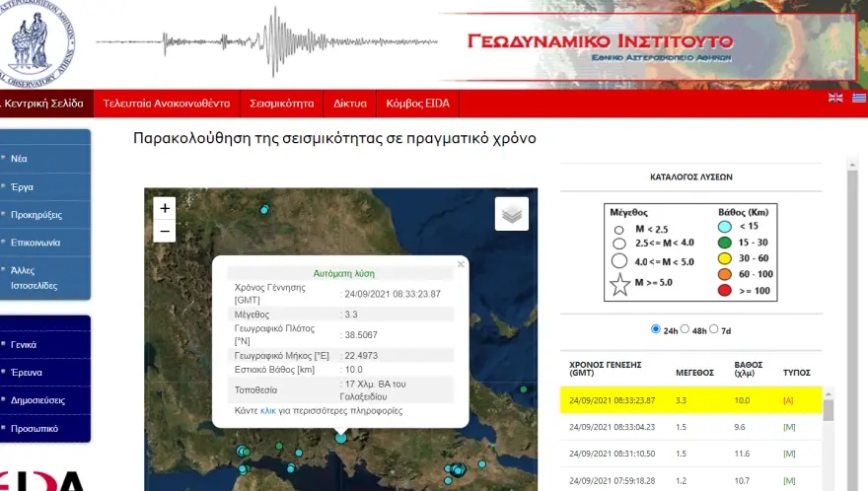Viewport: 868px width, 491px height.
Task: Click the catalogue list scrollbar up arrow
Action: (829, 391)
